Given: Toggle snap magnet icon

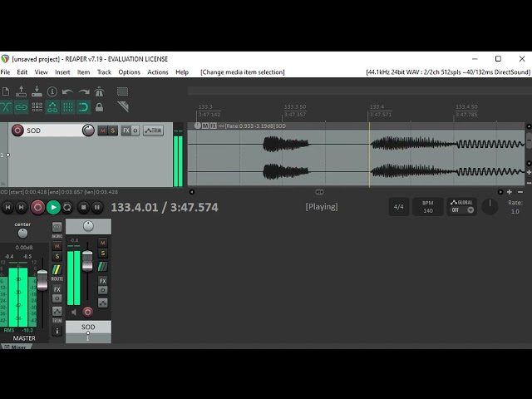Looking at the screenshot, I should click(83, 107).
